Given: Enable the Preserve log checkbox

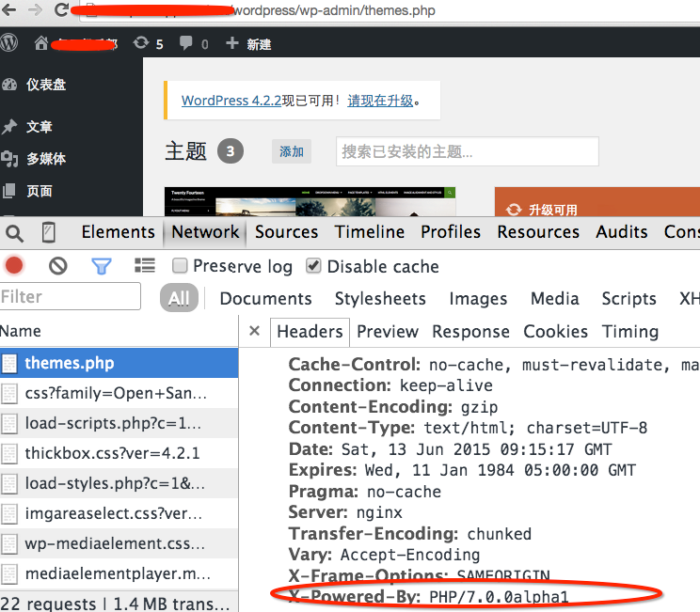Looking at the screenshot, I should [180, 266].
